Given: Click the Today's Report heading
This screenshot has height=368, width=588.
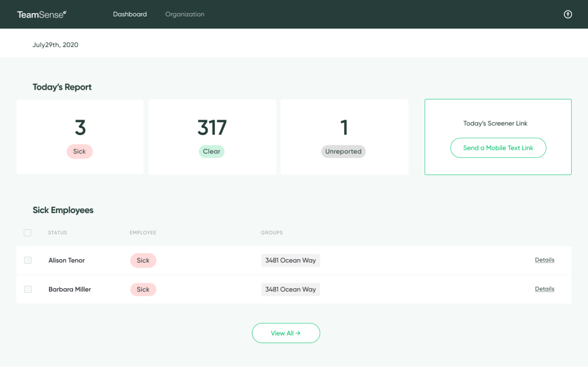Looking at the screenshot, I should pyautogui.click(x=62, y=87).
